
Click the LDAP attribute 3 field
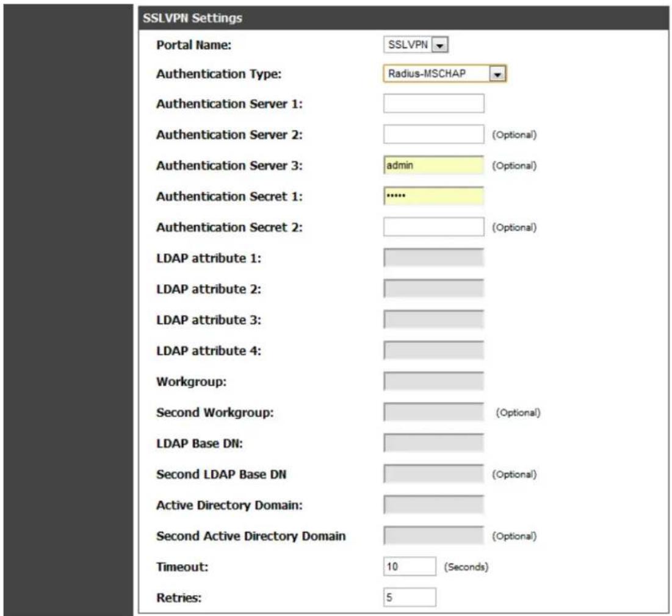point(434,320)
